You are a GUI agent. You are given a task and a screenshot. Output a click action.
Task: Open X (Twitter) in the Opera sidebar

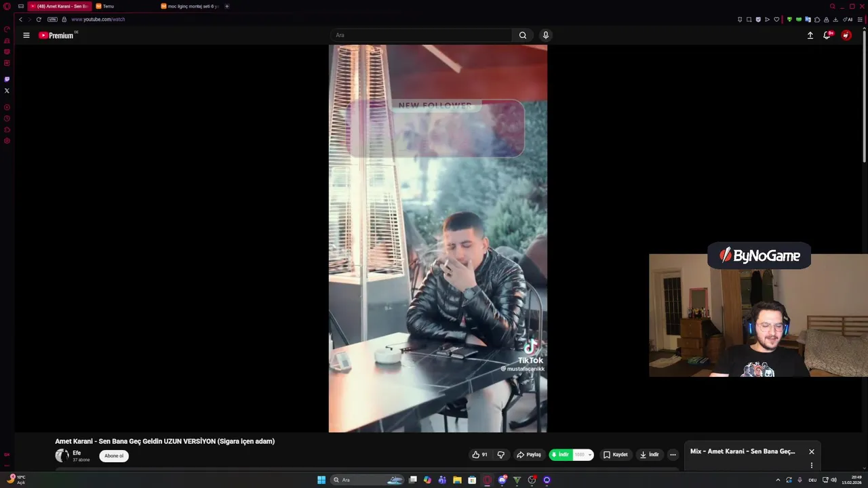(7, 90)
